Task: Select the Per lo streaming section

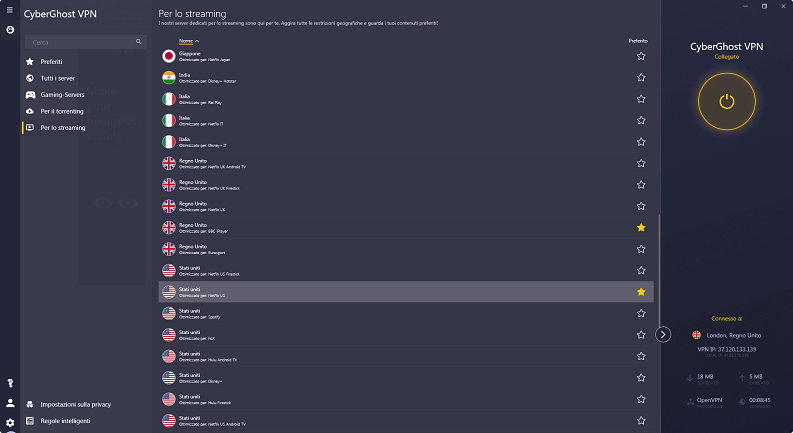Action: tap(63, 127)
